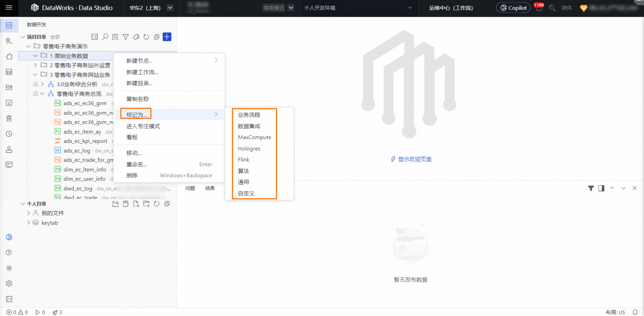Choose 重命名... from context menu

169,164
